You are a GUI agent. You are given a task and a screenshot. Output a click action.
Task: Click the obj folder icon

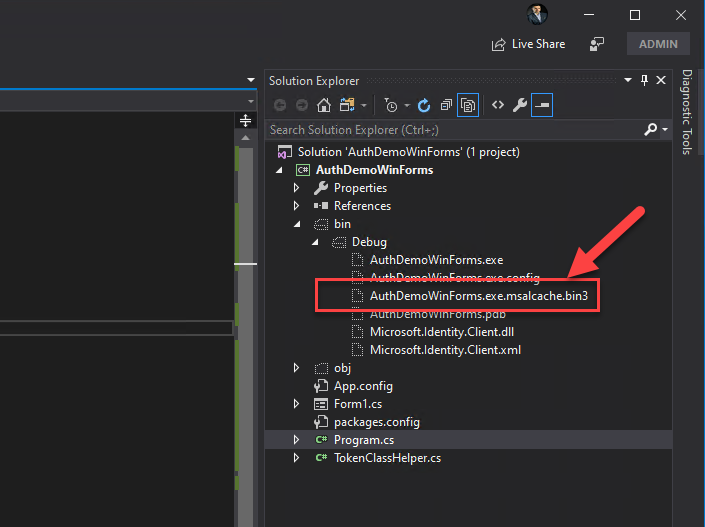[321, 368]
